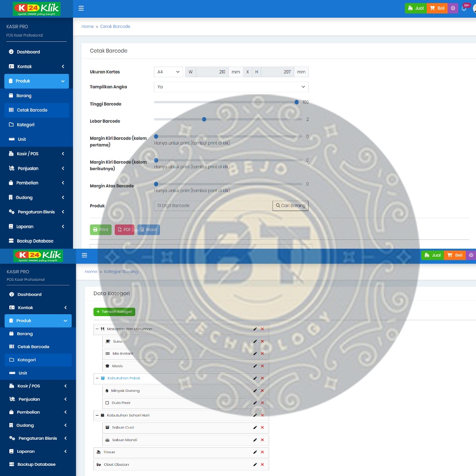Open Backup Database on the Cetak Barcode sidebar
This screenshot has width=476, height=476.
coord(36,241)
